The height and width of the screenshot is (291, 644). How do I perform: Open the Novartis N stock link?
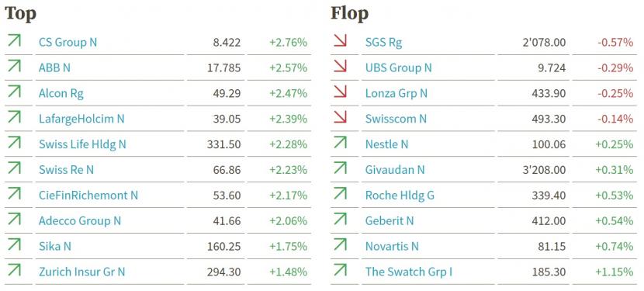pos(392,246)
